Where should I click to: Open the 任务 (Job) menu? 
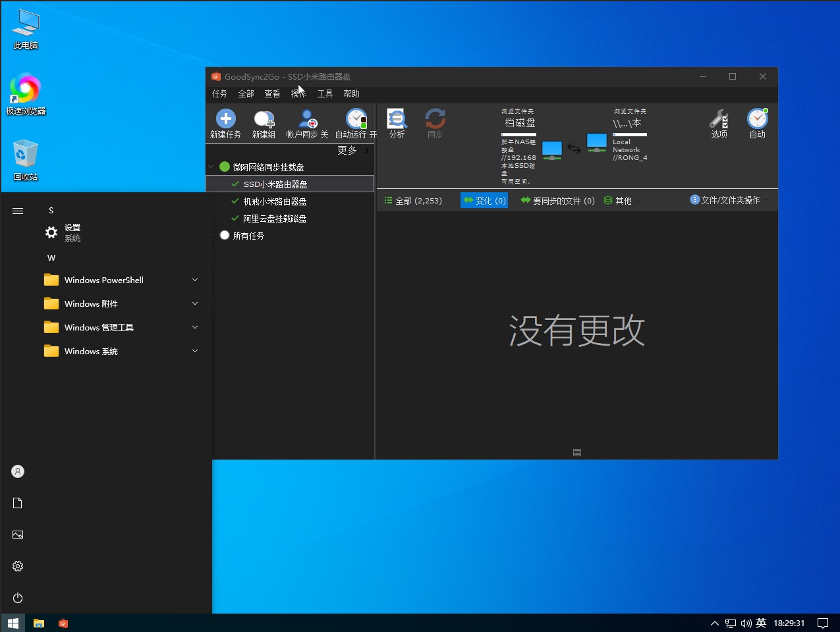pos(220,94)
